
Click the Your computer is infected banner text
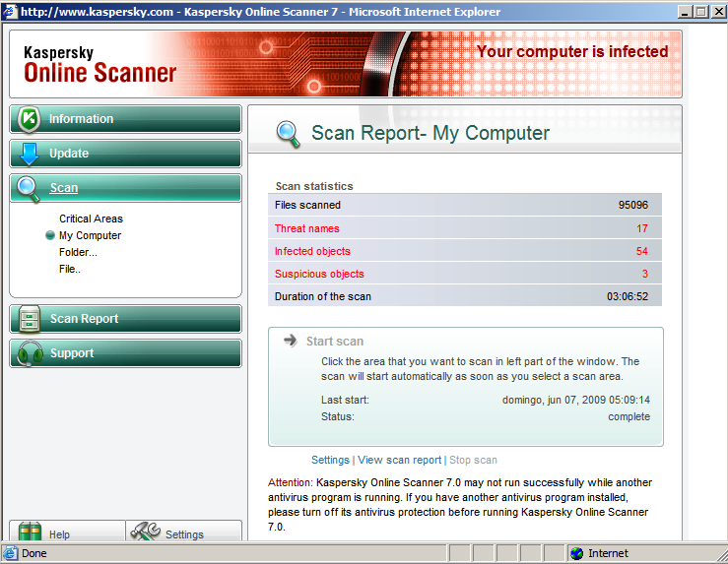click(572, 51)
